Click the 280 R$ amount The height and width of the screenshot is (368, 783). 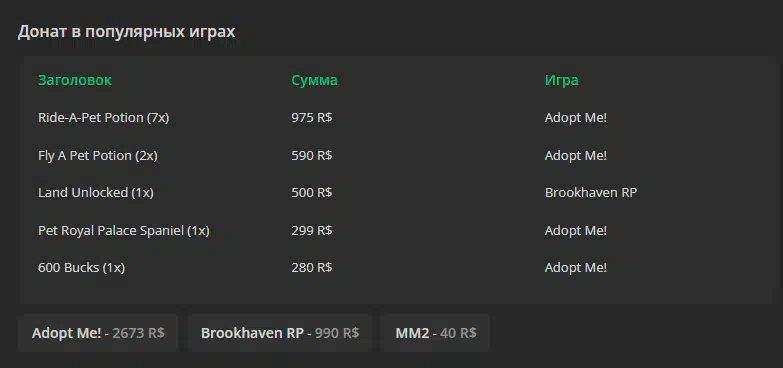coord(312,268)
